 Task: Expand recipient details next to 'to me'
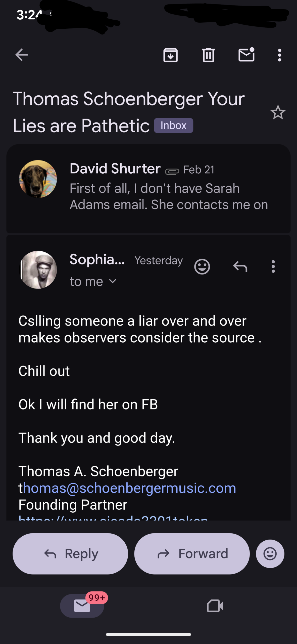point(113,281)
